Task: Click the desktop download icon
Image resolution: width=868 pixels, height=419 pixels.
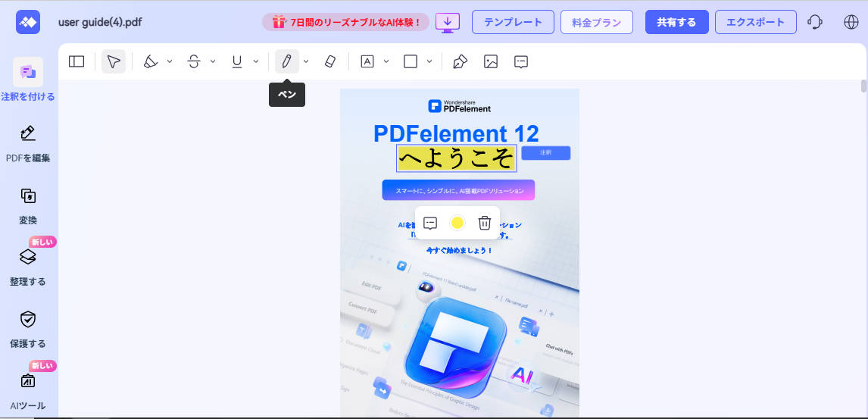Action: 448,23
